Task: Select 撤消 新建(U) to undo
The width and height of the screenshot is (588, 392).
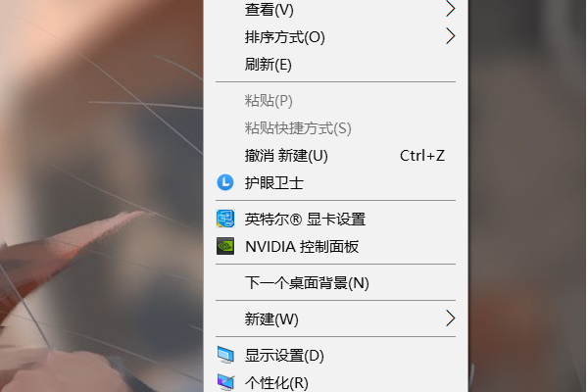Action: (x=335, y=155)
